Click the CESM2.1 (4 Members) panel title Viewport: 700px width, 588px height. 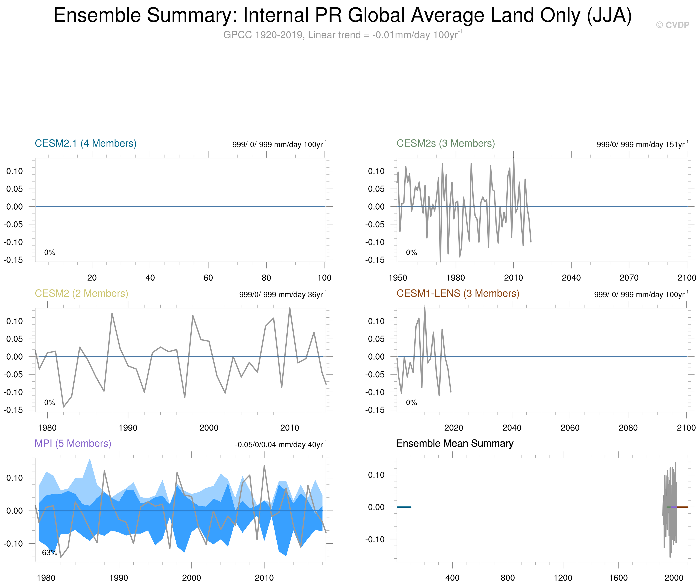86,143
